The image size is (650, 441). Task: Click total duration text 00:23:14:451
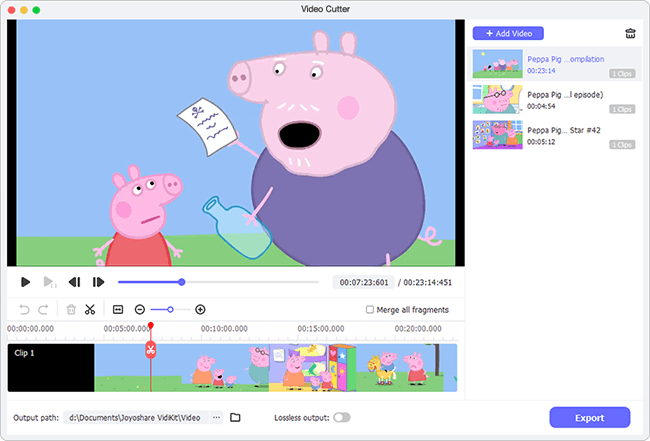427,282
